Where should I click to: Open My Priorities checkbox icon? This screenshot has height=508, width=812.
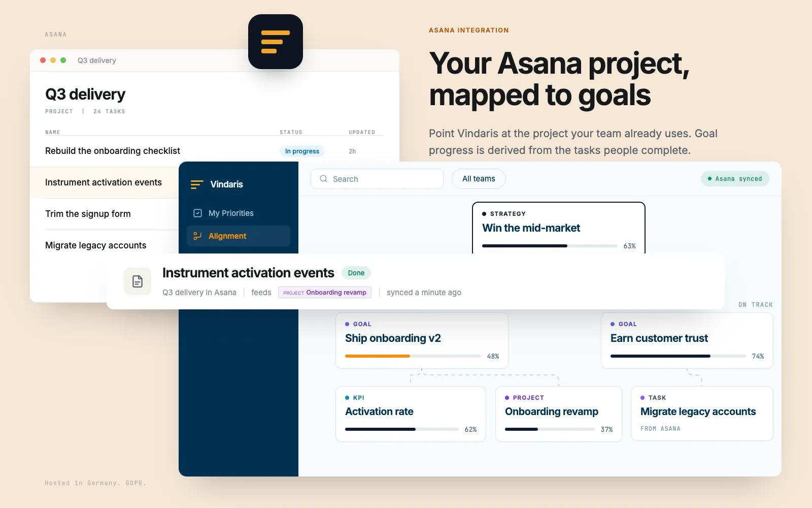pos(198,213)
